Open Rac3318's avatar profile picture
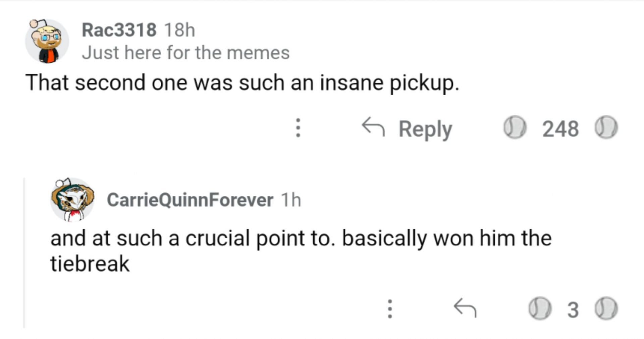 [47, 41]
